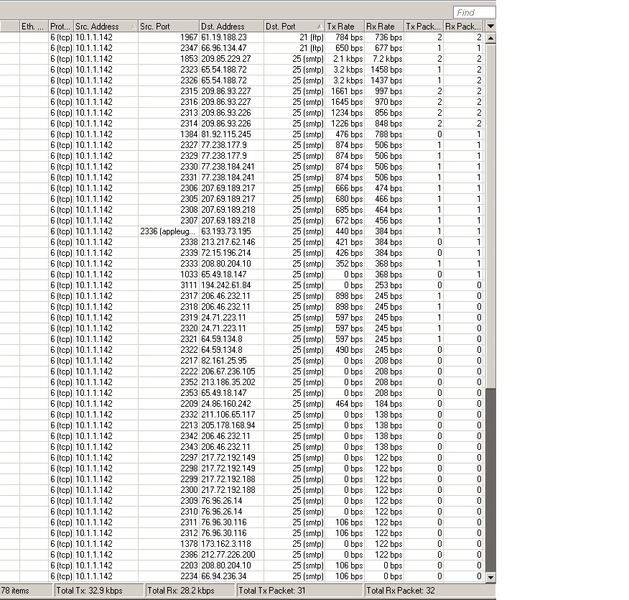Select row with destination 66.94.236.34

tap(241, 576)
